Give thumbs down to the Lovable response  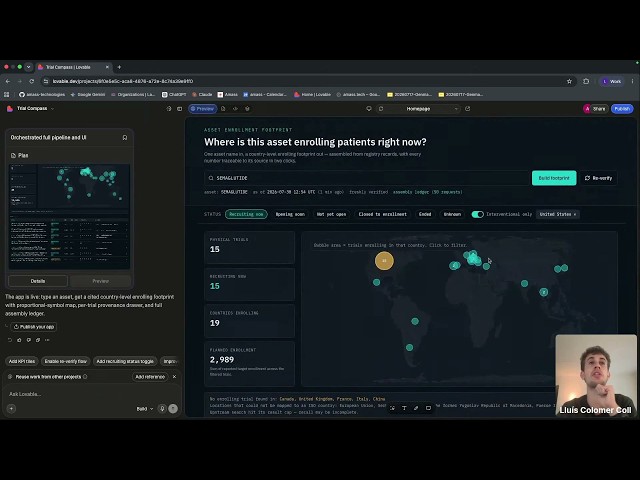pos(29,340)
